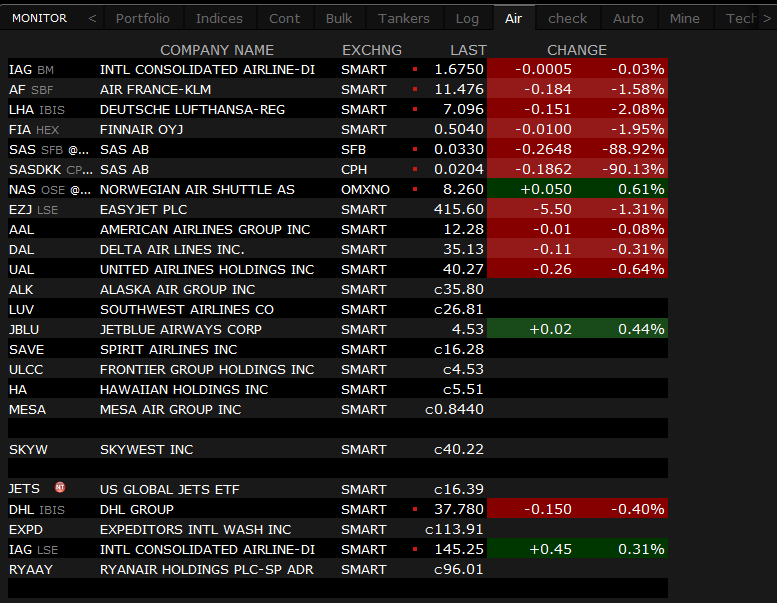Screen dimensions: 777x603
Task: Open the Log tab
Action: pyautogui.click(x=467, y=18)
